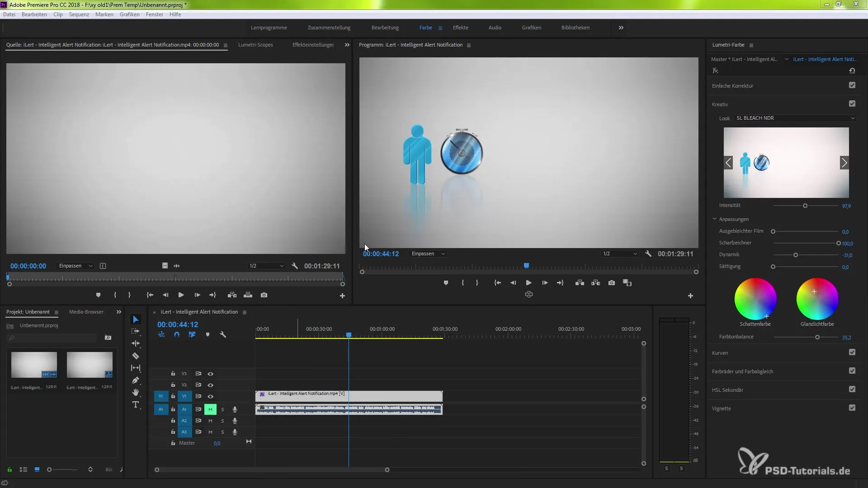
Task: Switch to Audio workspace
Action: tap(495, 28)
